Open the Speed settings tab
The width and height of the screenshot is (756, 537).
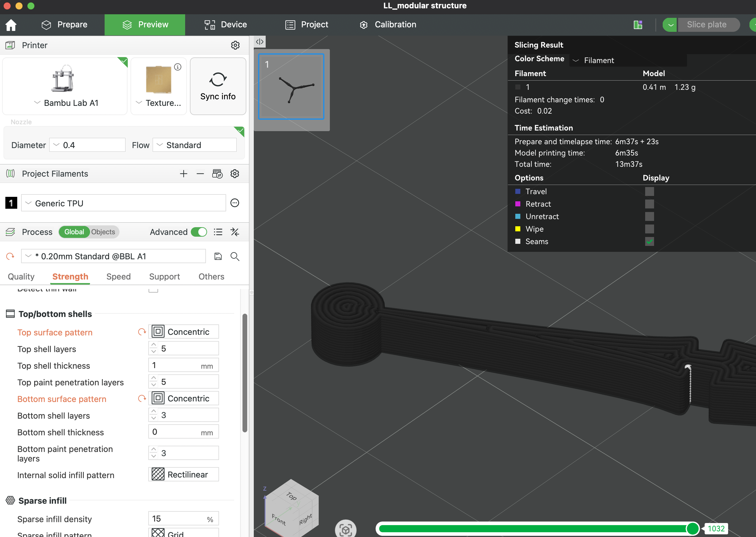coord(118,277)
